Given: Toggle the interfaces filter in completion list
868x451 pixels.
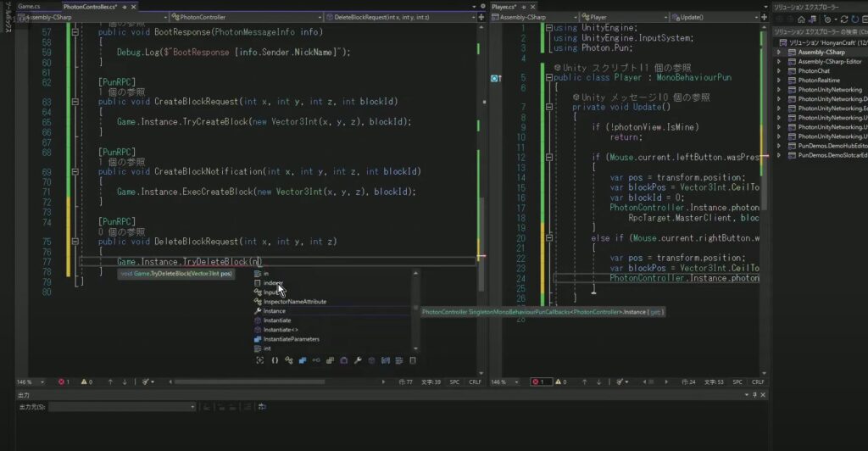Looking at the screenshot, I should click(x=316, y=360).
